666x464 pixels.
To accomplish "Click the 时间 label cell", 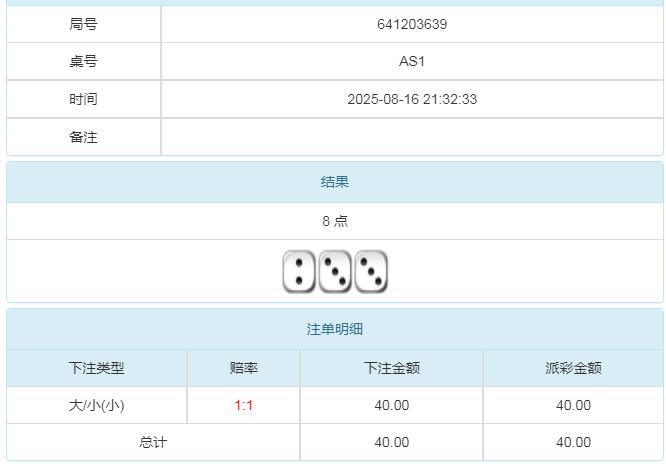I will pos(84,99).
